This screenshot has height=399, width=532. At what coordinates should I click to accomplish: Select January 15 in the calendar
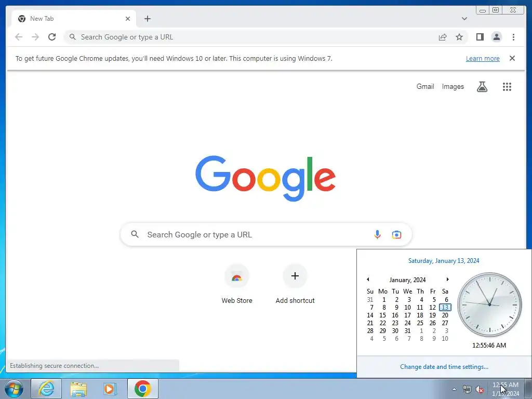pos(383,315)
